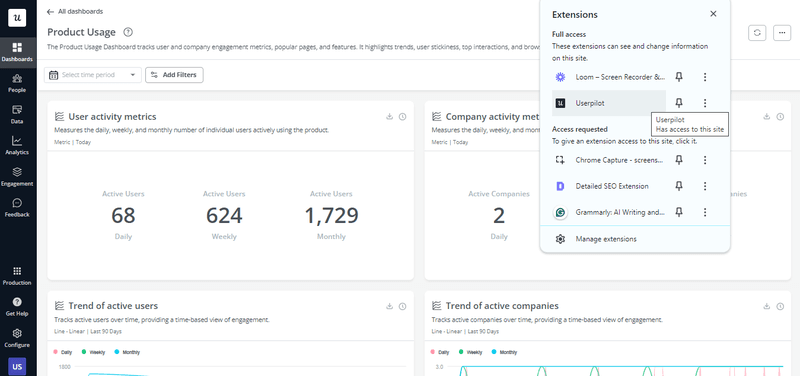Toggle Monthly series in active companies legend

pos(504,352)
